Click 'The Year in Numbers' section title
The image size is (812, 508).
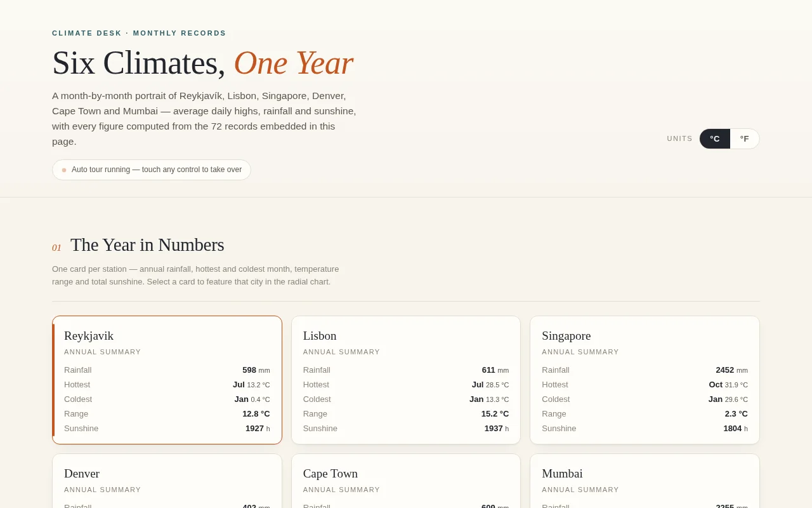coord(147,244)
